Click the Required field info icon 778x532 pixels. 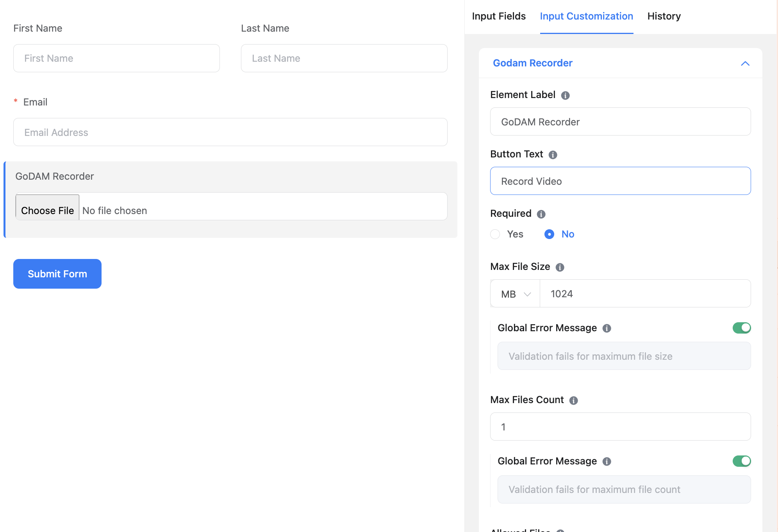[x=541, y=214]
